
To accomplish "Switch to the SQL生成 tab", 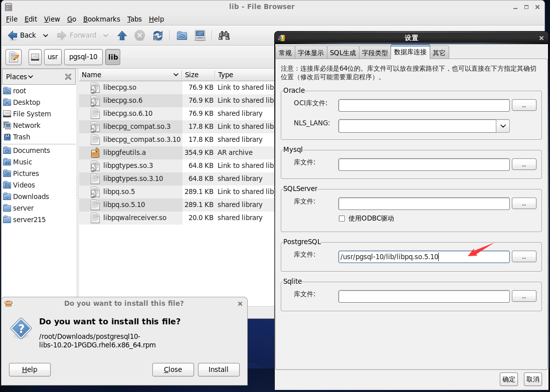I will coord(343,53).
